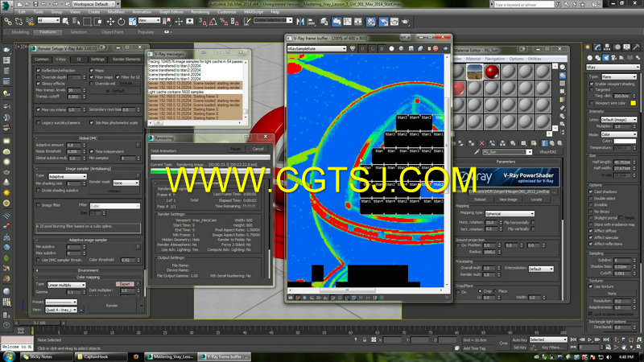This screenshot has width=644, height=362.
Task: Select the Unlink Selection tool
Action: click(x=19, y=22)
